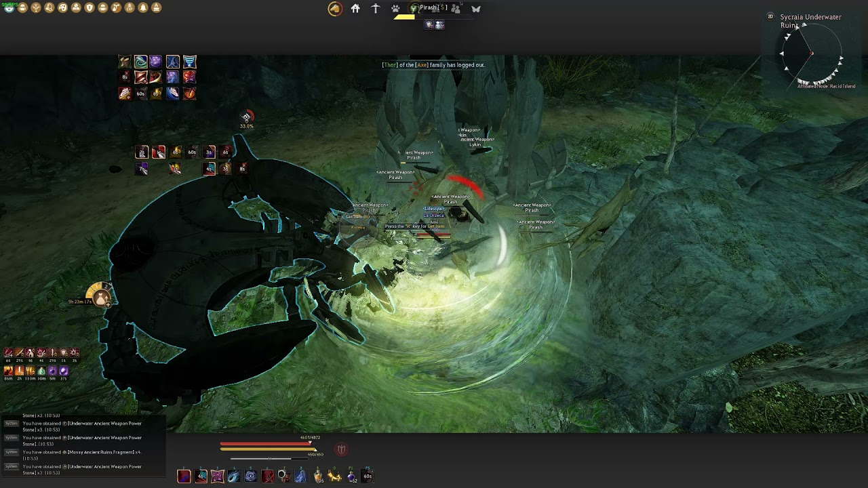Click the campfire icon in the top-left menu
This screenshot has height=488, width=868.
[156, 7]
